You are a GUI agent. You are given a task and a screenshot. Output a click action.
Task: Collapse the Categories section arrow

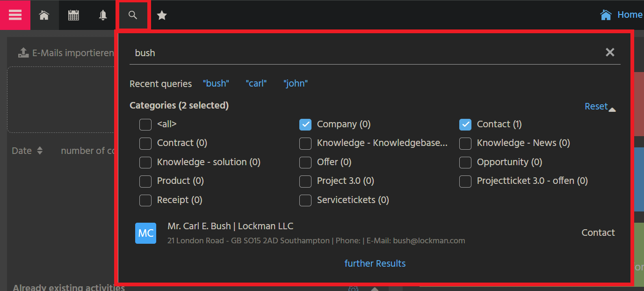point(612,110)
